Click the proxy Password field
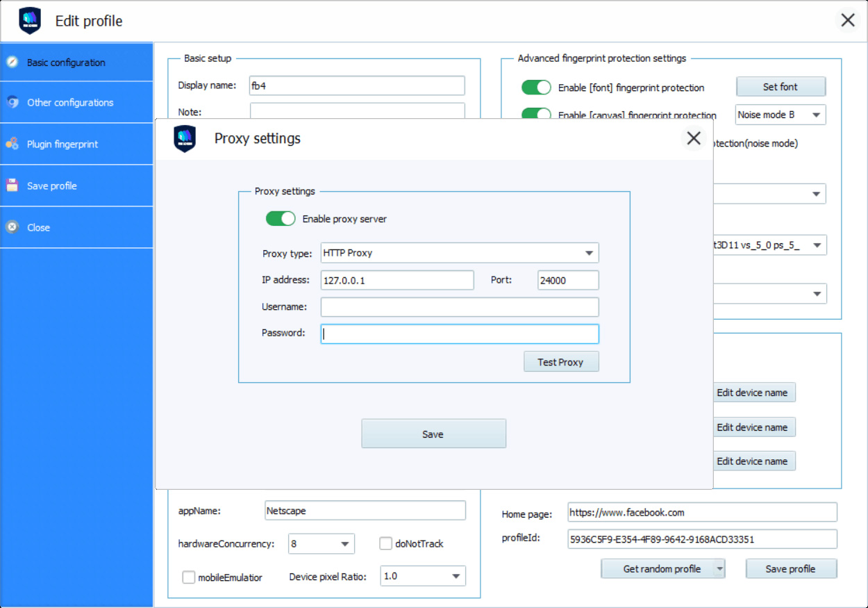This screenshot has height=608, width=868. (460, 334)
